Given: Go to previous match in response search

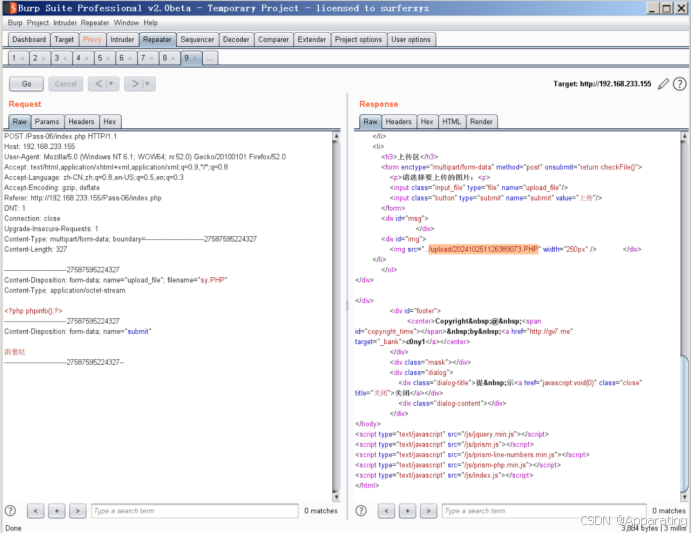Looking at the screenshot, I should coord(387,511).
